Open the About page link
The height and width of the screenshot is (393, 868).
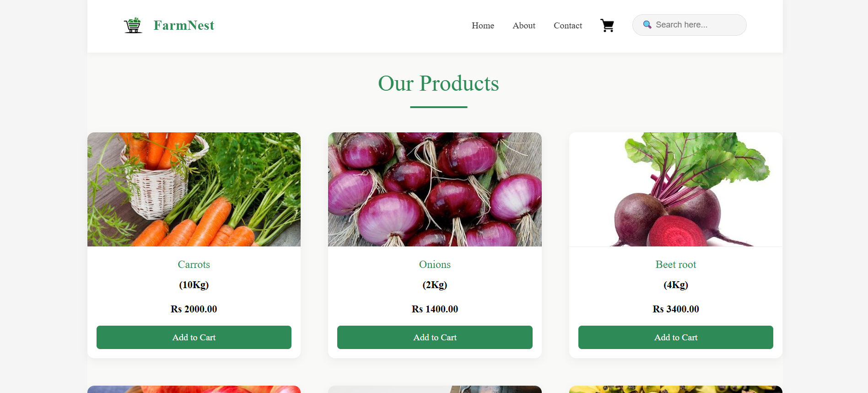coord(524,26)
